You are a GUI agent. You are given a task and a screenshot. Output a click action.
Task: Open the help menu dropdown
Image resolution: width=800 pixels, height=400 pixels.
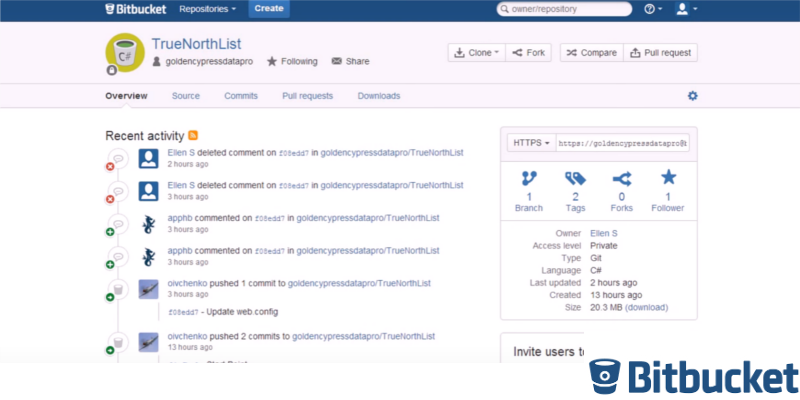[x=652, y=9]
